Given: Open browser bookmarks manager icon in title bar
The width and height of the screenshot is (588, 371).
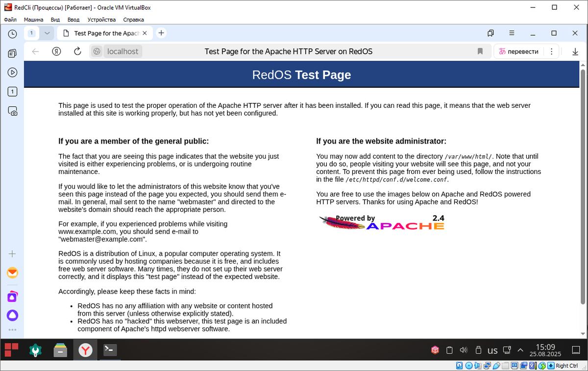Looking at the screenshot, I should click(x=490, y=33).
